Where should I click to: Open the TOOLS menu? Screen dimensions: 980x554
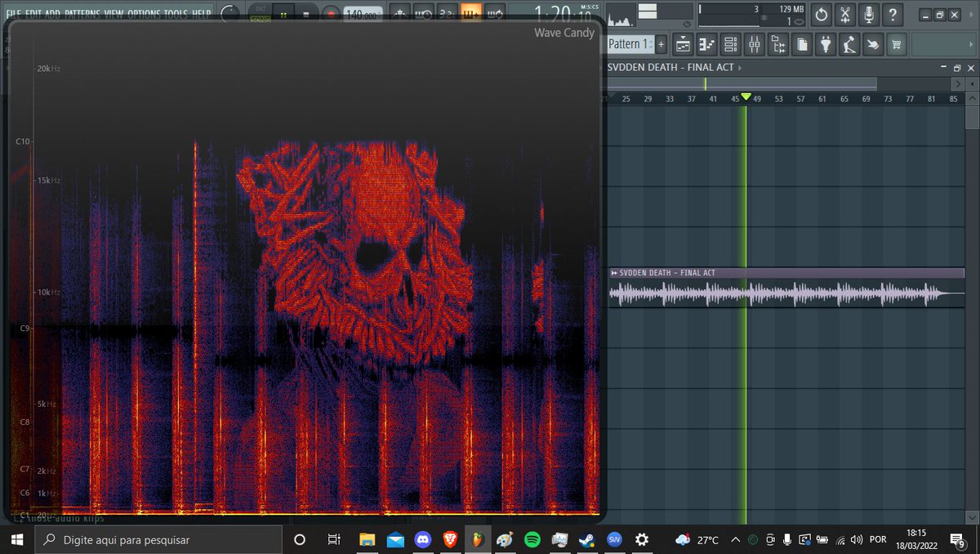tap(176, 14)
